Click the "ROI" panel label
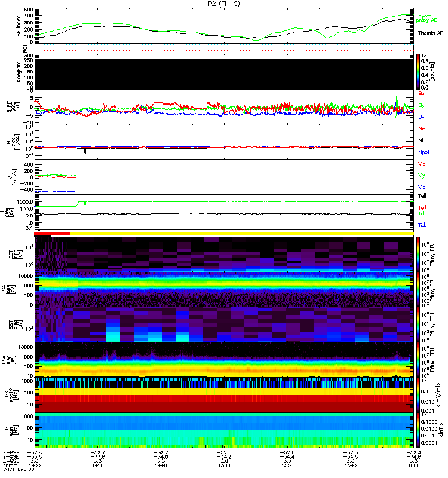The height and width of the screenshot is (478, 448). pos(25,49)
